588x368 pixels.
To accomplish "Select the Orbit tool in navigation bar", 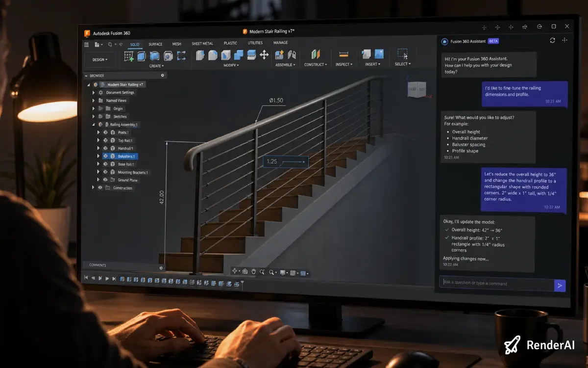I will click(x=235, y=271).
